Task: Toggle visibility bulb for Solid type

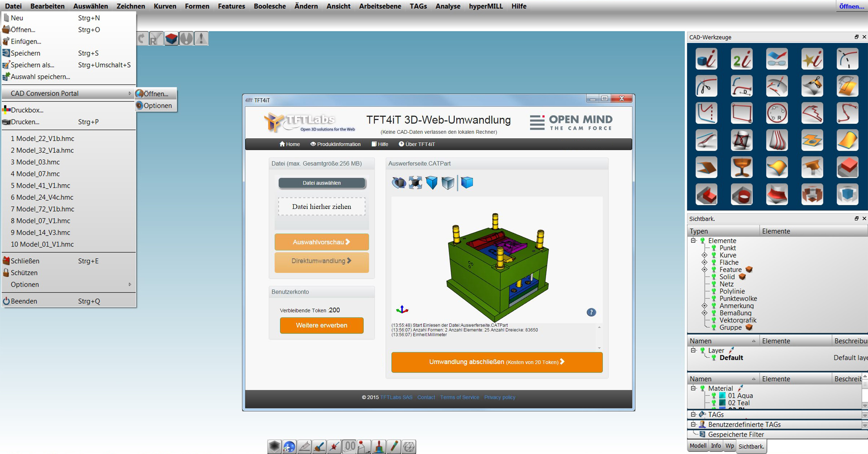Action: [714, 277]
